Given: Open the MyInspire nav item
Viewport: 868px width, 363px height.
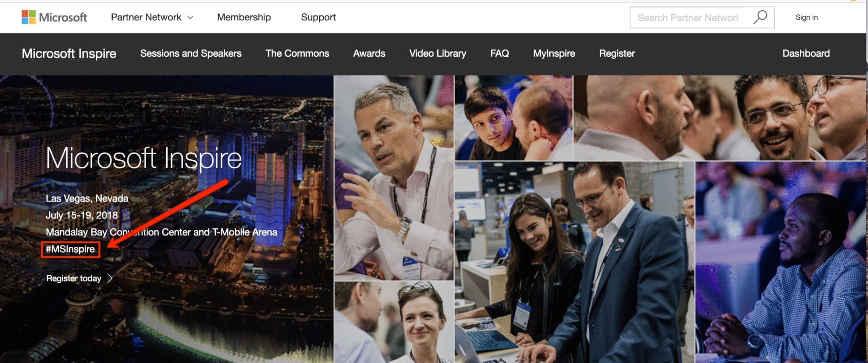Looking at the screenshot, I should (554, 53).
